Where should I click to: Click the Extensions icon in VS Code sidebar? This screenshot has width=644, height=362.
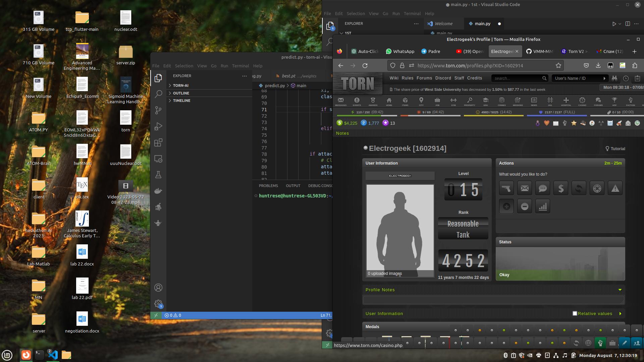[x=158, y=143]
